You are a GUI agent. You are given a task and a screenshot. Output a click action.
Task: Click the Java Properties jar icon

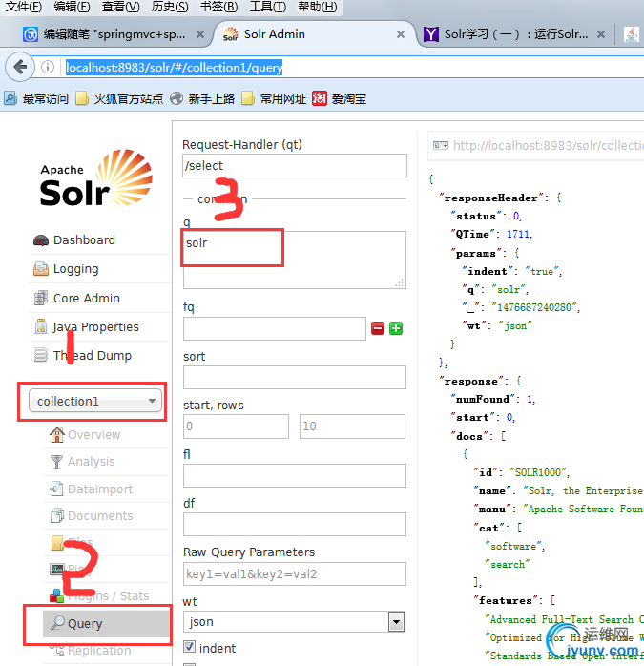(41, 326)
